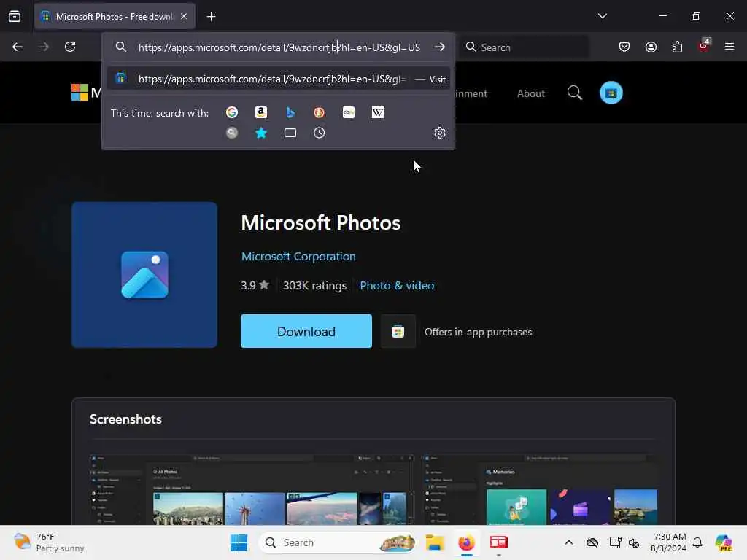747x560 pixels.
Task: Click the Firefox taskbar icon
Action: click(466, 542)
